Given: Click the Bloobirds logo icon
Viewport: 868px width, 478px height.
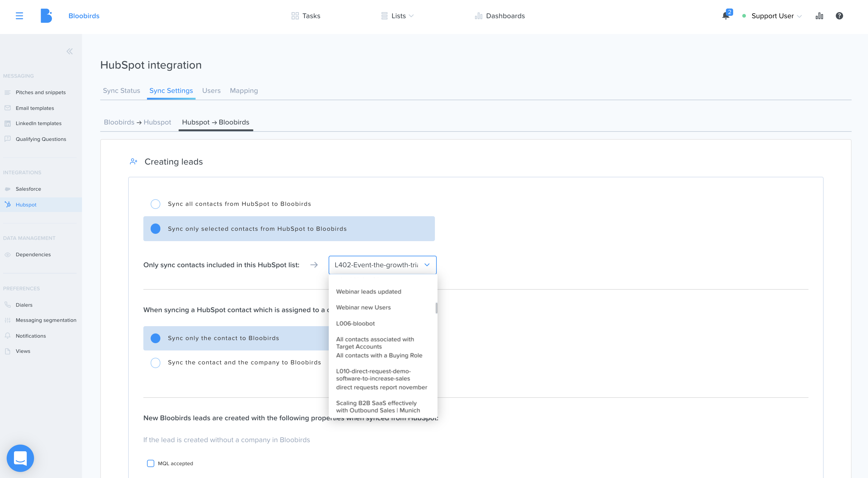Looking at the screenshot, I should pos(46,16).
